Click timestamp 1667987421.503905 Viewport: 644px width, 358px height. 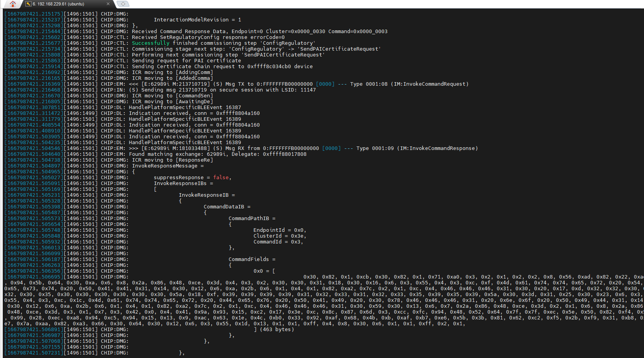pos(34,137)
